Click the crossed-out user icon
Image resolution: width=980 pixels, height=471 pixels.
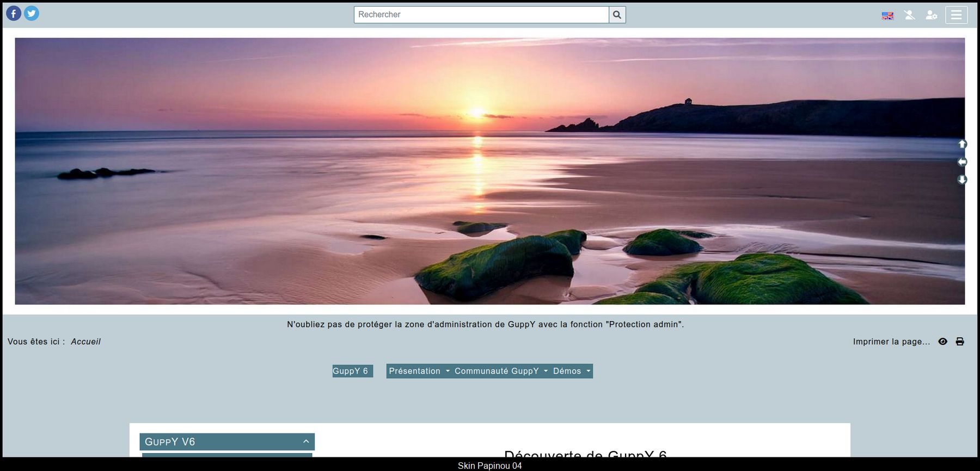(x=909, y=15)
